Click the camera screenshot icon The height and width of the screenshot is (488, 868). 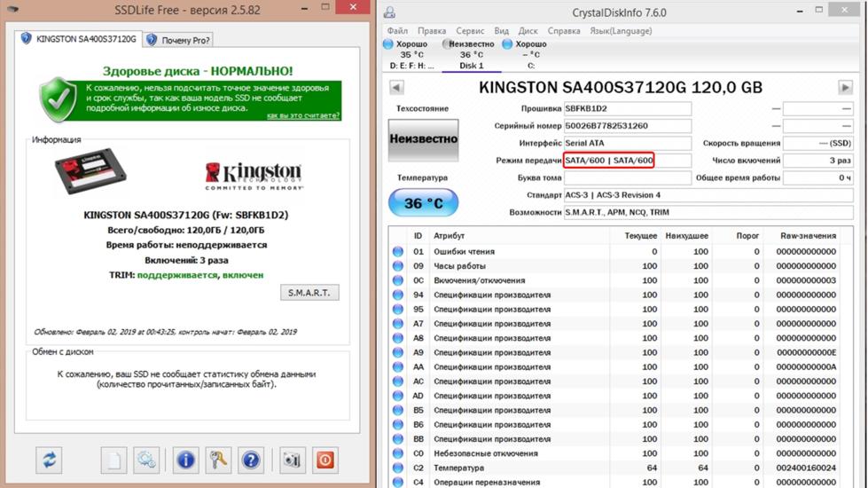[292, 460]
